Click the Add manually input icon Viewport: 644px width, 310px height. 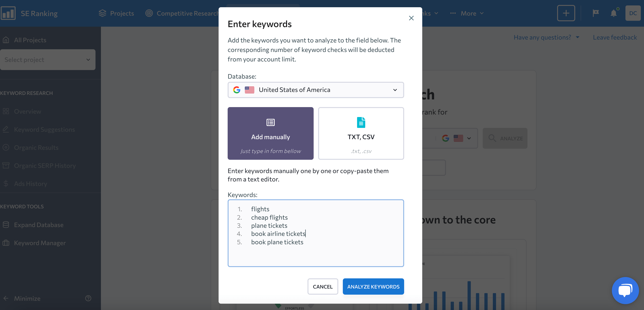pyautogui.click(x=270, y=122)
